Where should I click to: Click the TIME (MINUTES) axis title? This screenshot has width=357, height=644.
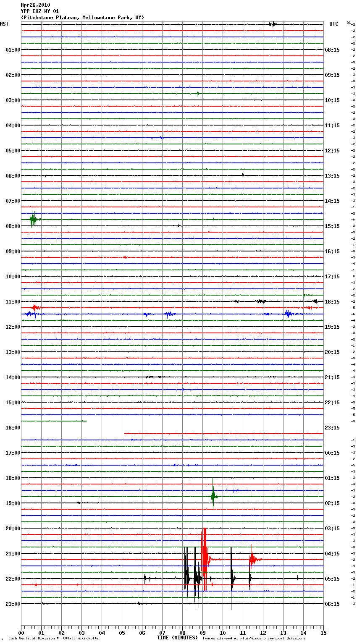tap(177, 638)
